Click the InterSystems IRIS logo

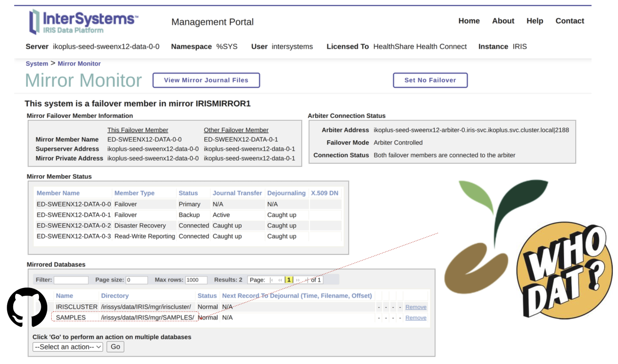pyautogui.click(x=83, y=22)
